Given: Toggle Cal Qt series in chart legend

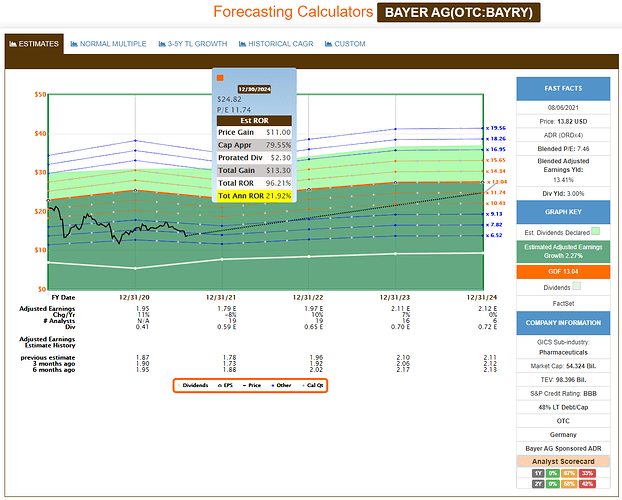Looking at the screenshot, I should [x=313, y=385].
